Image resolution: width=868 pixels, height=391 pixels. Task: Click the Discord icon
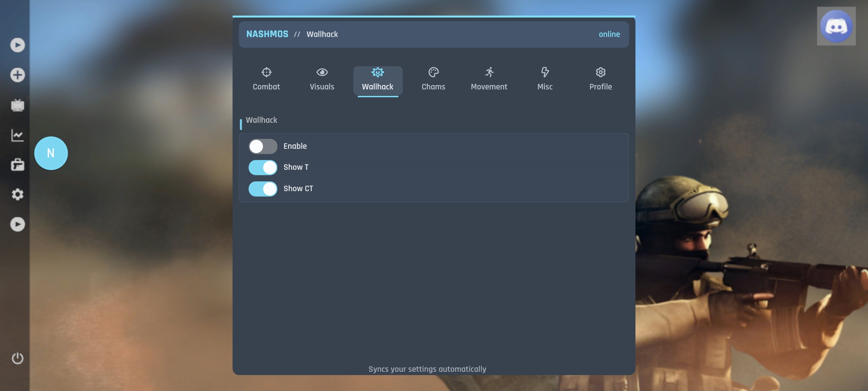pyautogui.click(x=836, y=26)
